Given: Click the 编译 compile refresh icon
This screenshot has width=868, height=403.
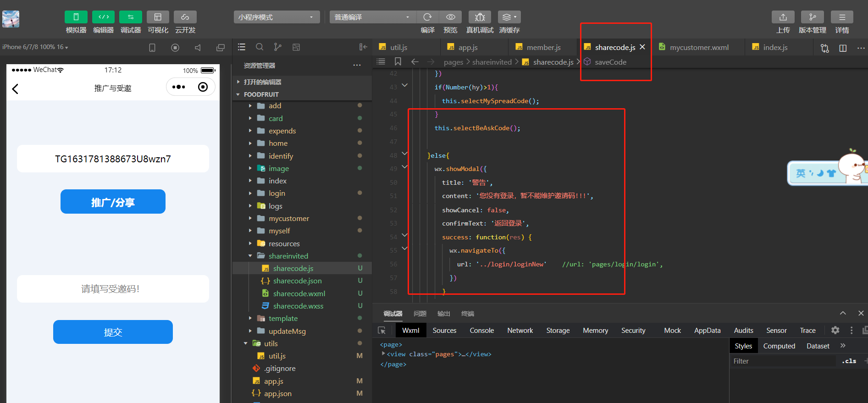Looking at the screenshot, I should (427, 17).
